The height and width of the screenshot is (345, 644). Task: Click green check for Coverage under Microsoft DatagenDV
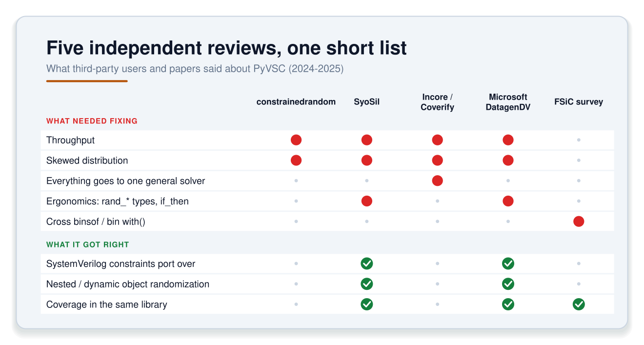click(x=508, y=304)
